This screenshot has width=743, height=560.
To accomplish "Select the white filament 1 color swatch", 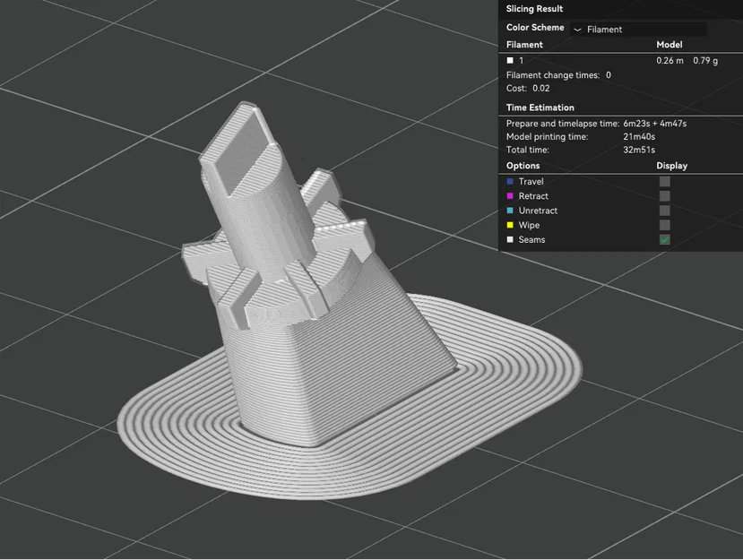I will (510, 60).
